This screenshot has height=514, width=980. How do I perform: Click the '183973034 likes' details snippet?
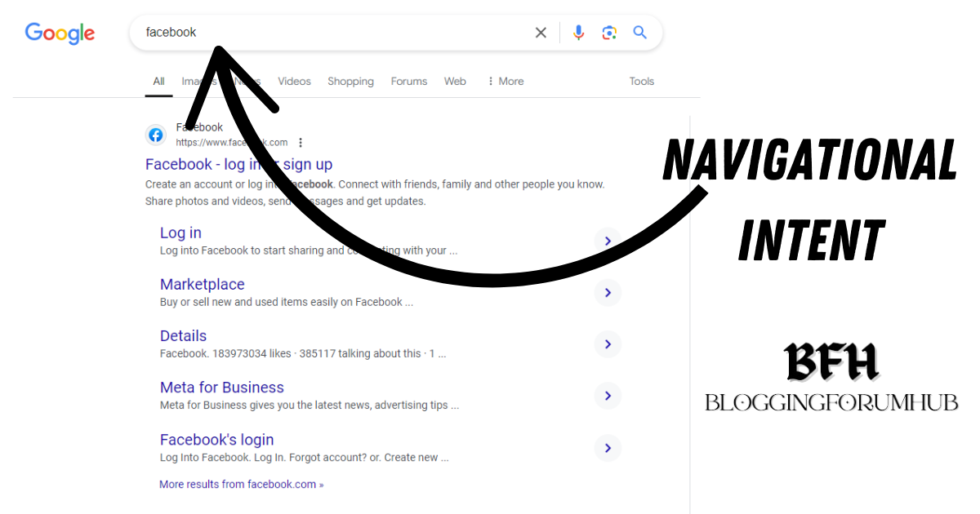tap(303, 353)
